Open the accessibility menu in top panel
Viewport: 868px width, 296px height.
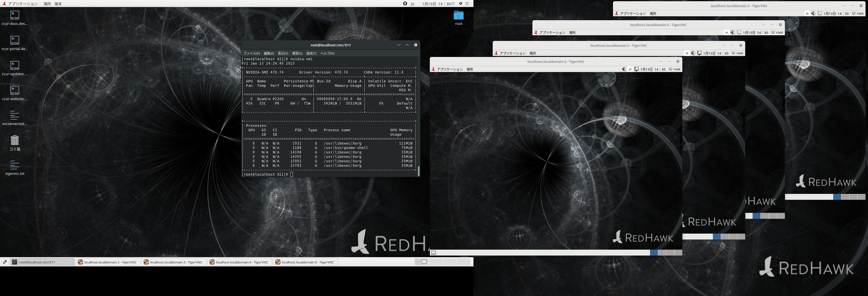click(405, 4)
